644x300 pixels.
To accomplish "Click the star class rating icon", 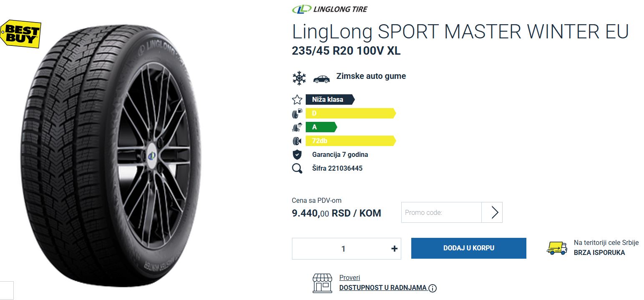I will (x=297, y=100).
